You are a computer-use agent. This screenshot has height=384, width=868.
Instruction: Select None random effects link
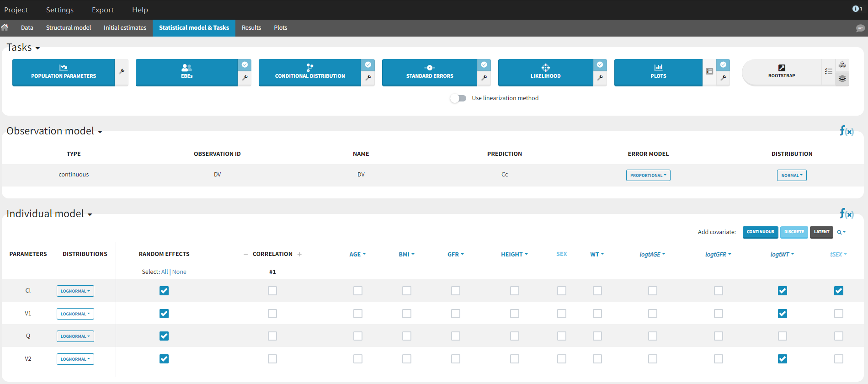click(179, 272)
